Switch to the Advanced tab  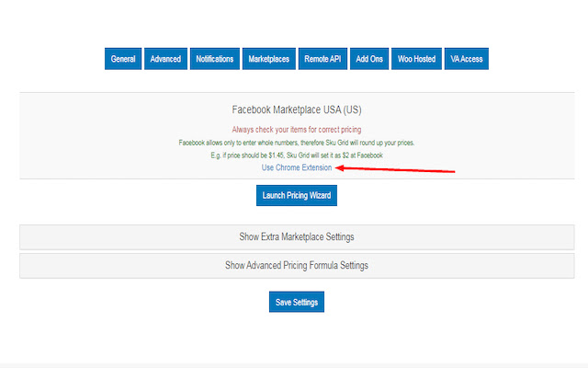click(x=165, y=59)
